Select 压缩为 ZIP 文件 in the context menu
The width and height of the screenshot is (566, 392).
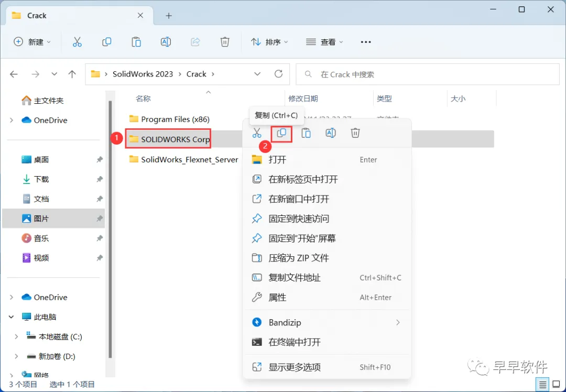pos(328,258)
